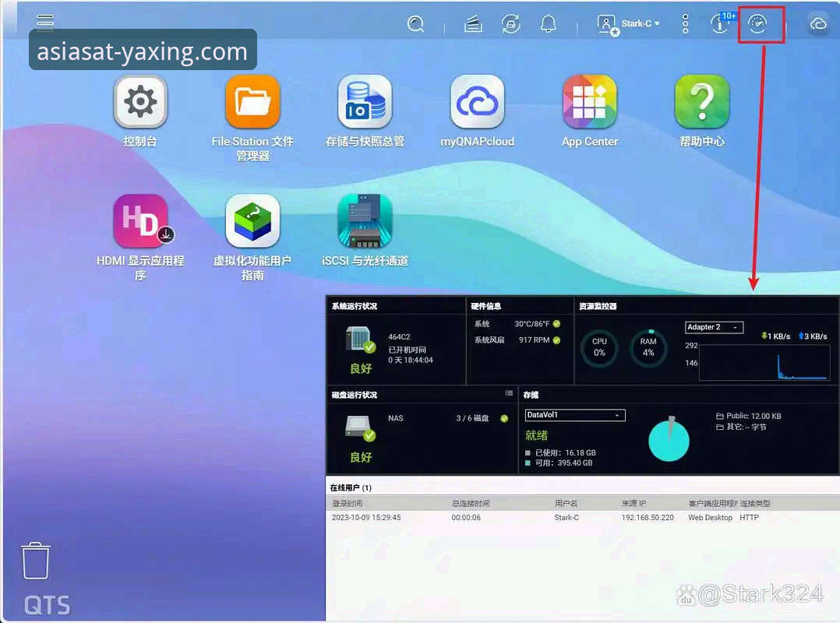Select source IP 192.168.50.220 cell
The image size is (840, 623).
click(648, 518)
